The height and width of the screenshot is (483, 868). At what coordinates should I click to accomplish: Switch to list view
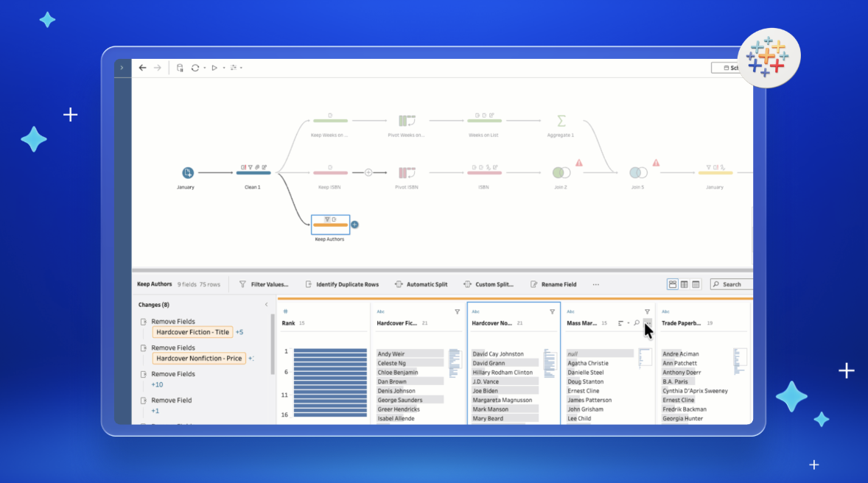696,284
